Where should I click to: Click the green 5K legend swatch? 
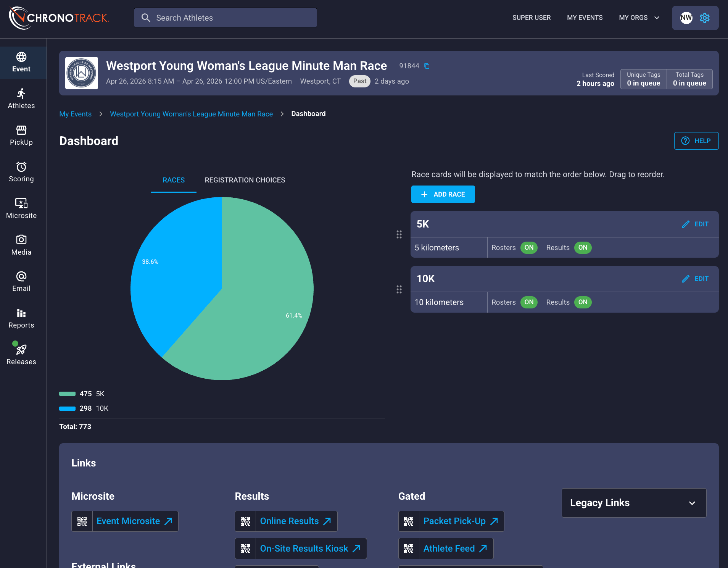tap(67, 394)
